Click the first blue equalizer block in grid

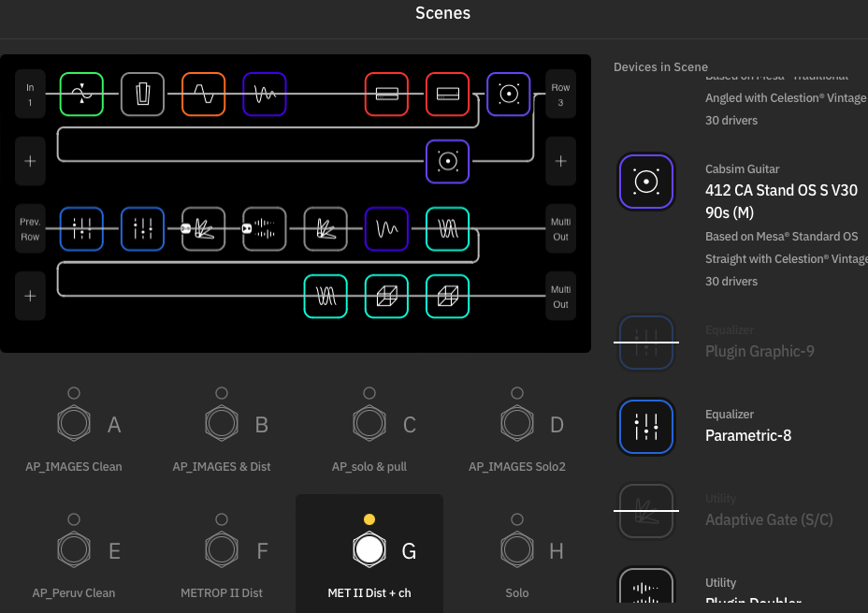click(x=81, y=228)
